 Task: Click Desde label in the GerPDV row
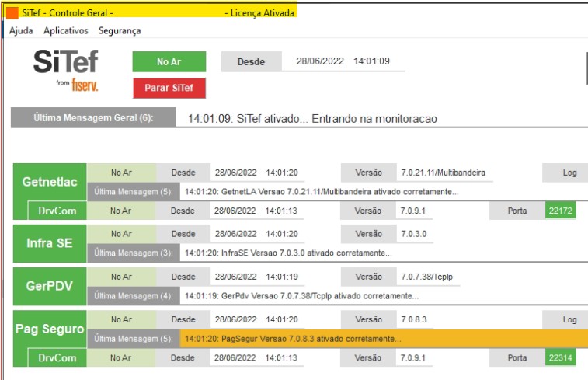tap(183, 277)
